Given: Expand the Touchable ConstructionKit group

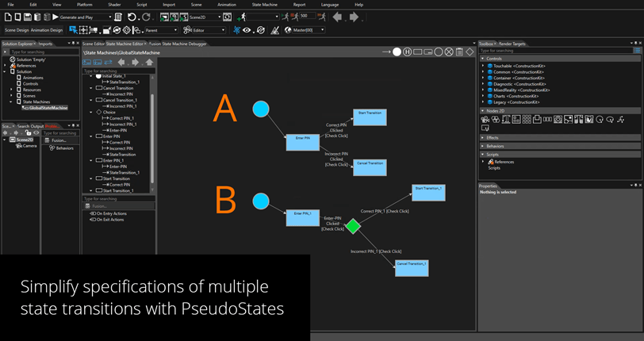Looking at the screenshot, I should click(x=484, y=66).
